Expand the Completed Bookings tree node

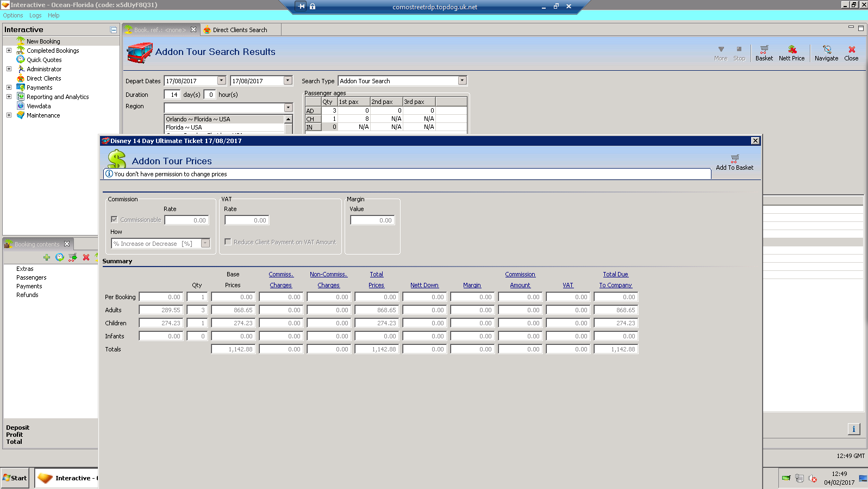coord(9,51)
